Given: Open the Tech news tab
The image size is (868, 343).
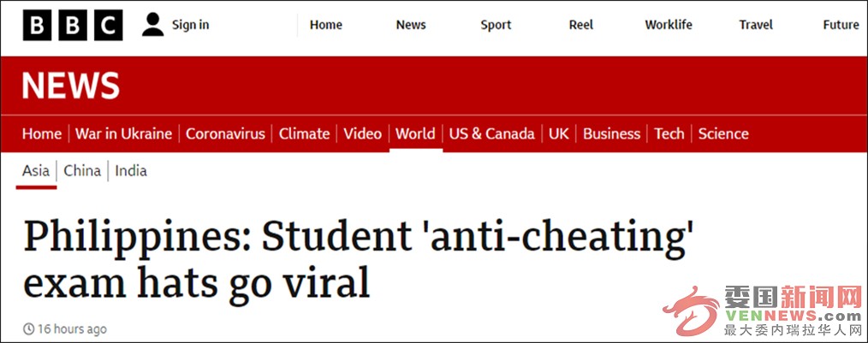Looking at the screenshot, I should 669,134.
